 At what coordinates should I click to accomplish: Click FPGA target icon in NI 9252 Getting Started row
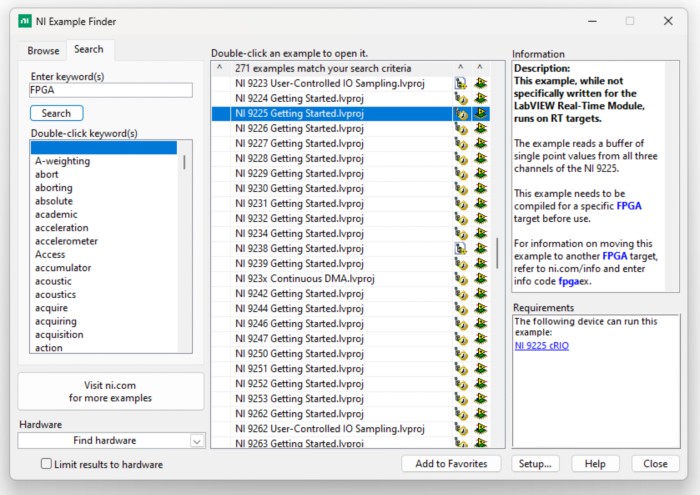480,384
